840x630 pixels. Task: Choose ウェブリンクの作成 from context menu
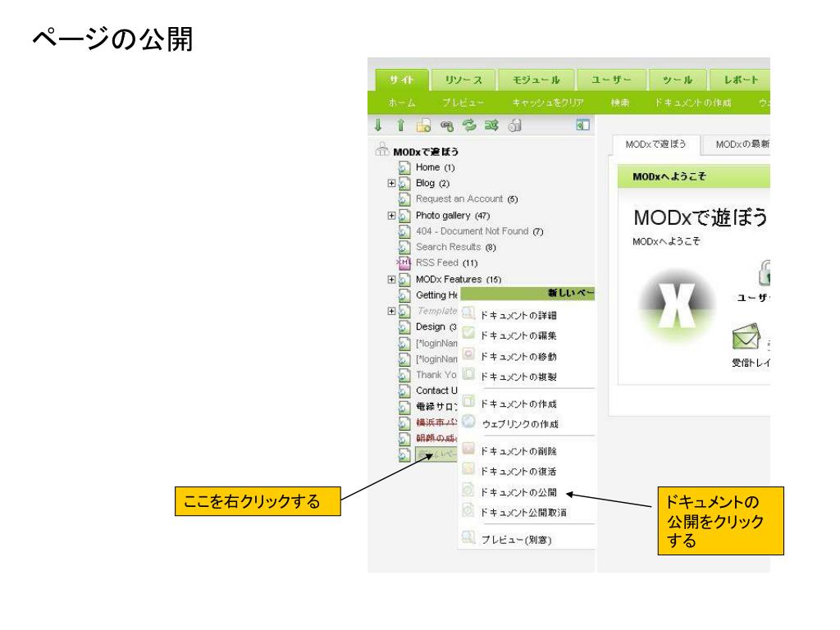[x=519, y=424]
